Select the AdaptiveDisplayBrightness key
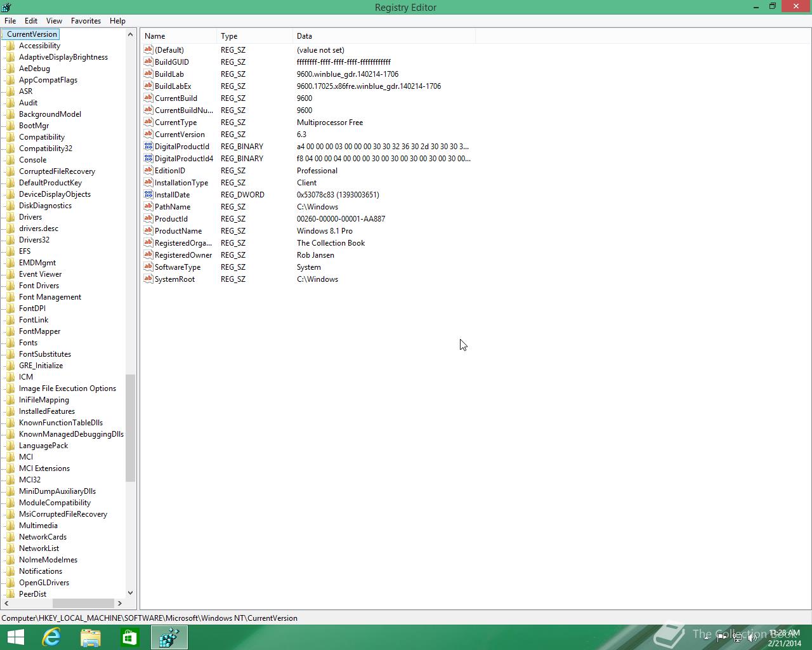Viewport: 812px width, 650px height. click(63, 57)
